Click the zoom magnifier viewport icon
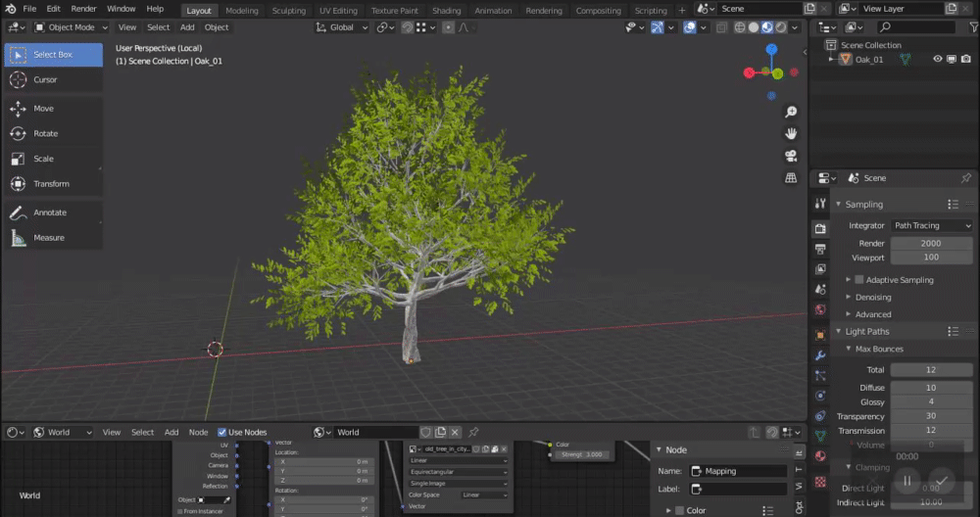 coord(791,113)
